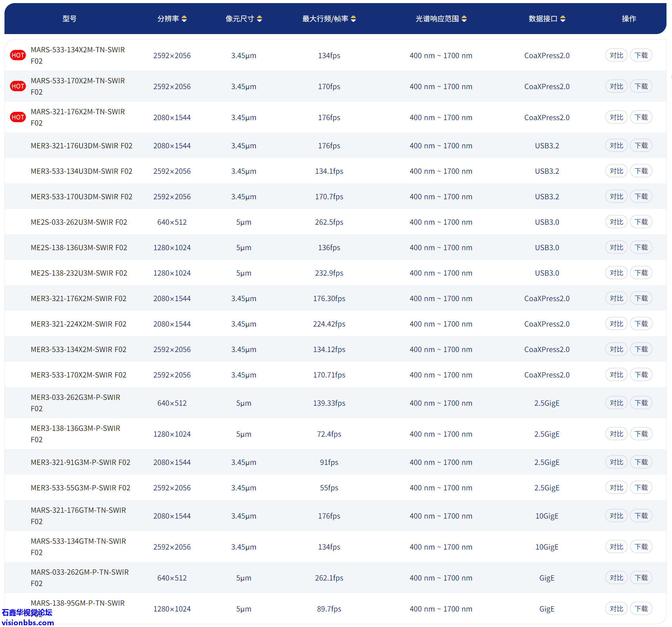Download MER3-533-134U3DM-SWIR F02 via 下载

tap(641, 171)
